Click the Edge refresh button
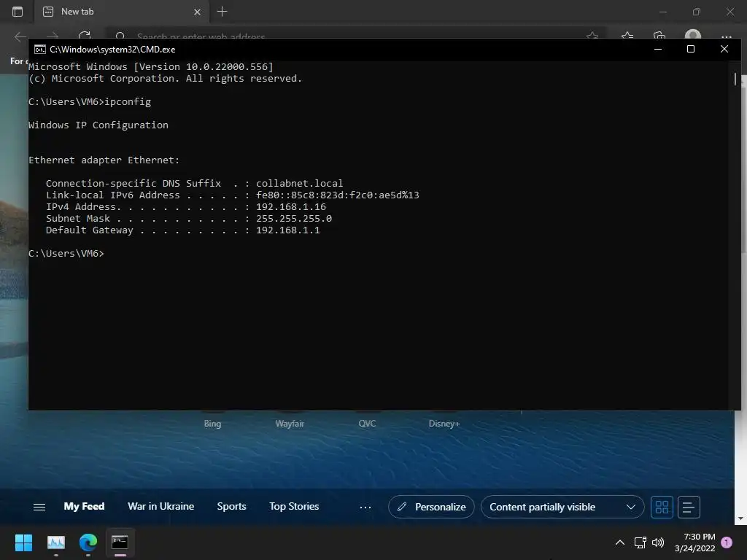Viewport: 747px width, 560px height. 85,36
